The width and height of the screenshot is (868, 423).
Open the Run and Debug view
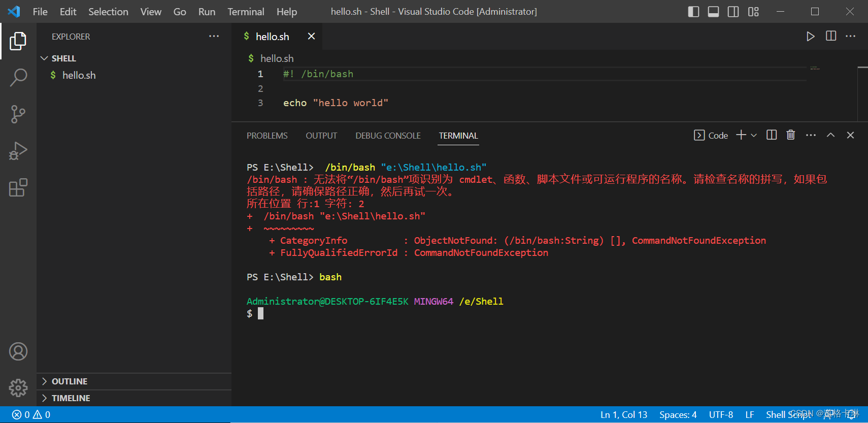[18, 151]
